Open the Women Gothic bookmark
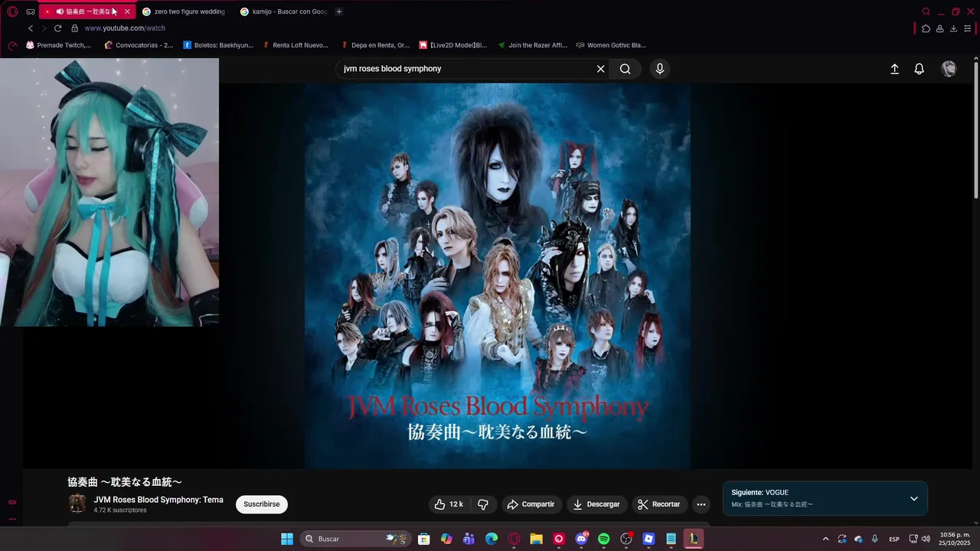The image size is (980, 551). [611, 45]
